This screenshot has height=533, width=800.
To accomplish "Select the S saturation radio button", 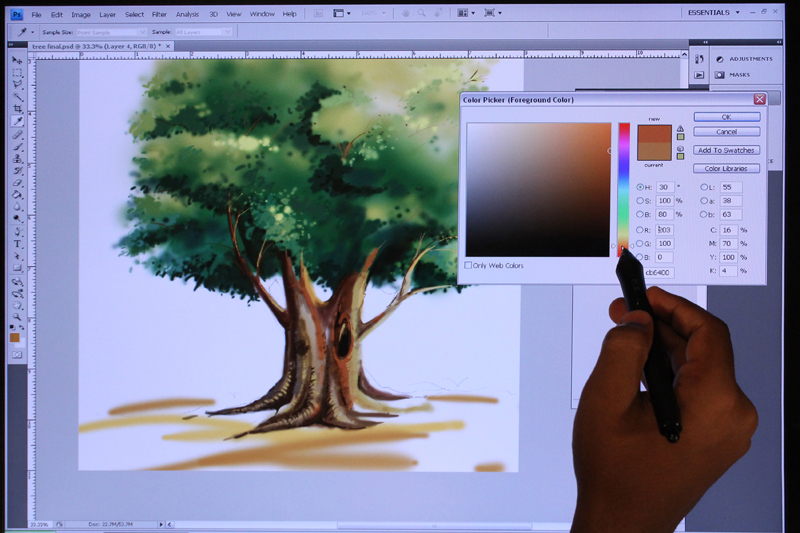I will [640, 200].
